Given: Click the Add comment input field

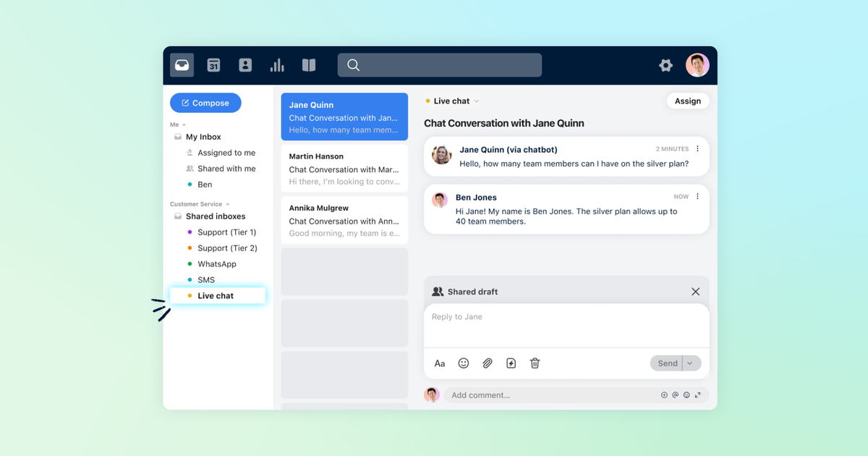Looking at the screenshot, I should (x=550, y=395).
